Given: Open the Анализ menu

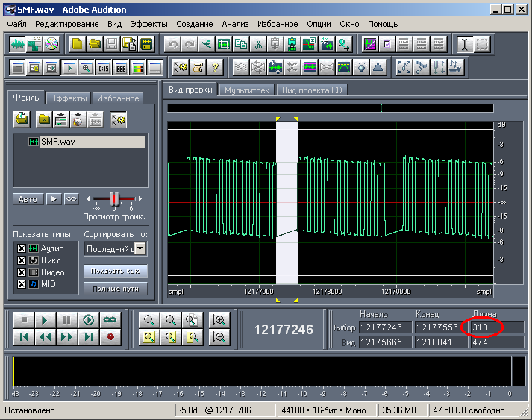Looking at the screenshot, I should tap(235, 24).
